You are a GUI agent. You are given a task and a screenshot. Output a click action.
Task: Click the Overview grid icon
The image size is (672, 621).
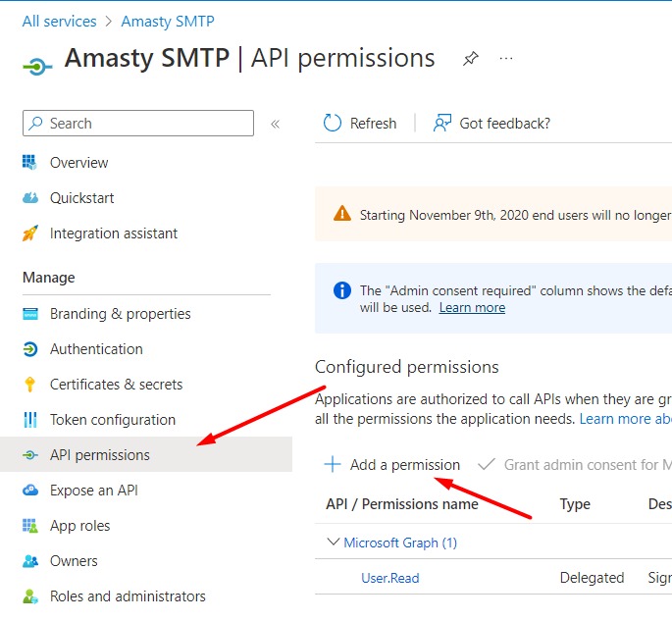click(x=30, y=163)
